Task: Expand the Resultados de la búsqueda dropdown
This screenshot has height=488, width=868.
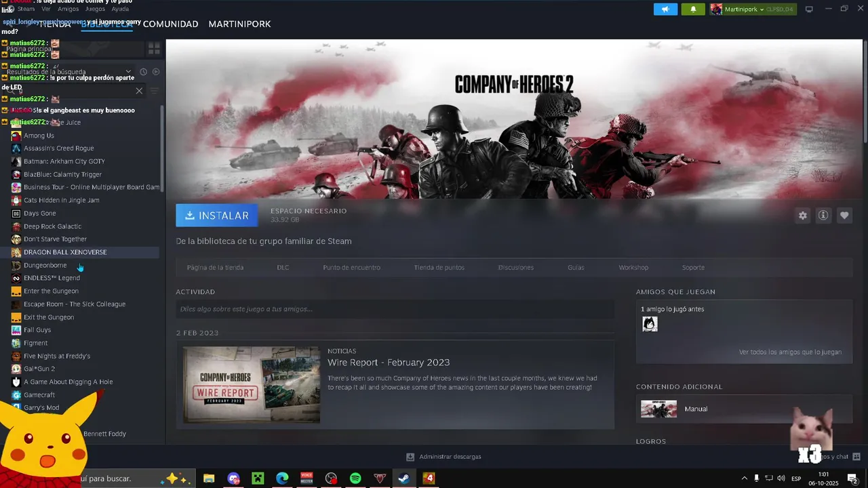Action: (128, 72)
